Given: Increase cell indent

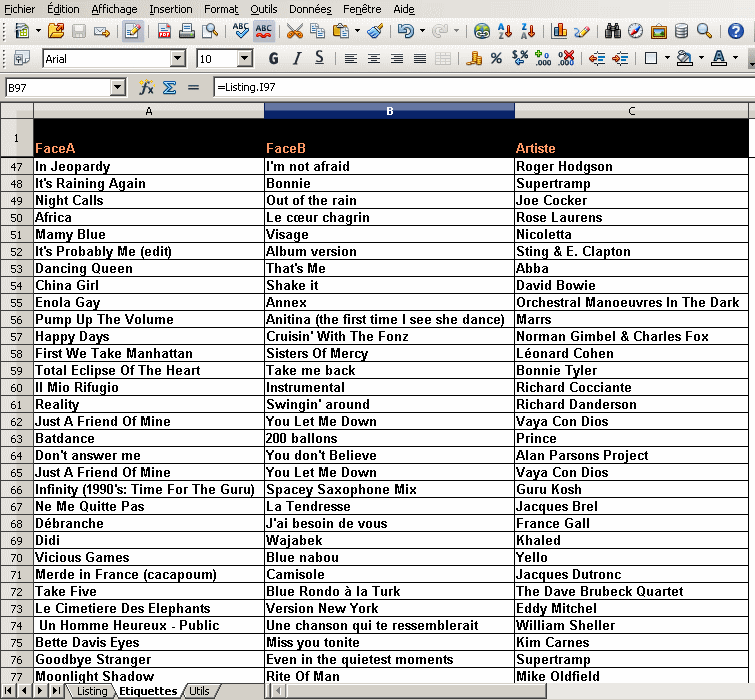Looking at the screenshot, I should [620, 59].
